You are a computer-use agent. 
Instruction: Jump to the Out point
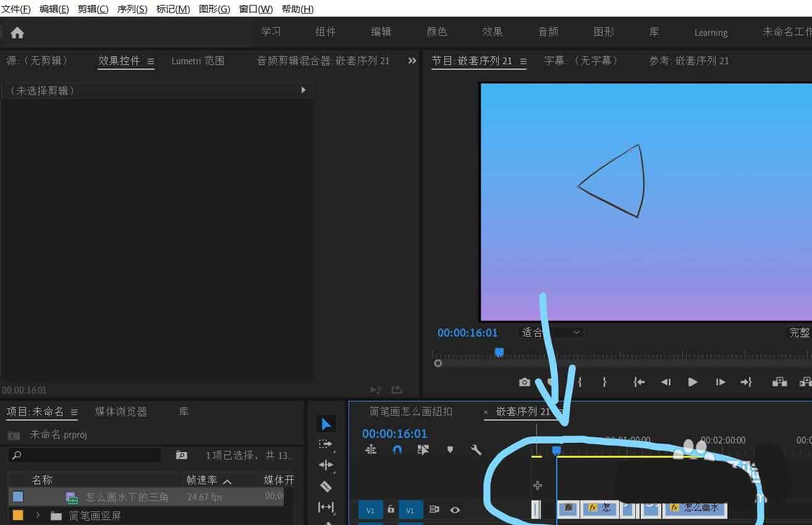coord(746,382)
